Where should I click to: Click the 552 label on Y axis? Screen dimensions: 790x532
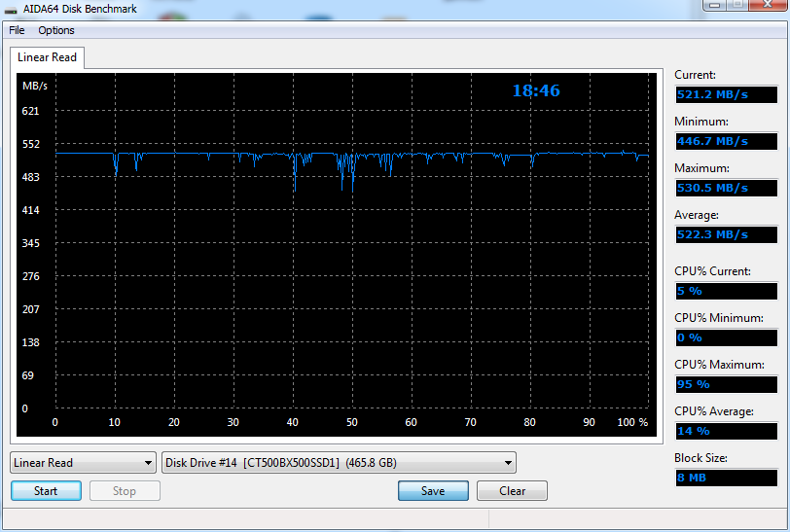(x=31, y=144)
